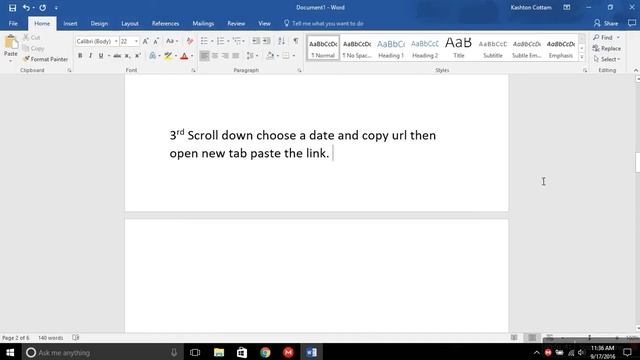Open Customize Quick Access Toolbar dropdown
This screenshot has height=360, width=640.
click(x=56, y=8)
